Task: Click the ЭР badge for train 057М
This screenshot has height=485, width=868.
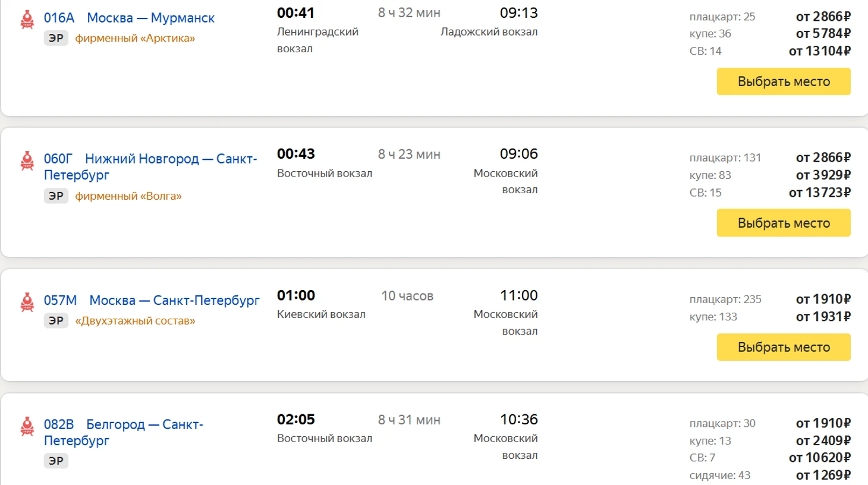Action: point(56,321)
